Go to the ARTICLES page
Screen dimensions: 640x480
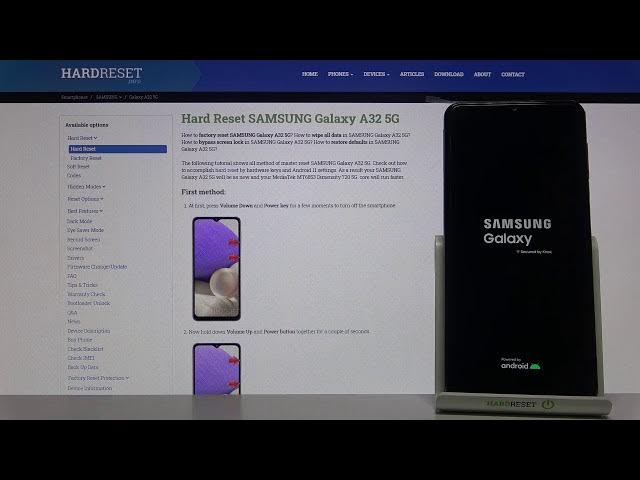[412, 74]
